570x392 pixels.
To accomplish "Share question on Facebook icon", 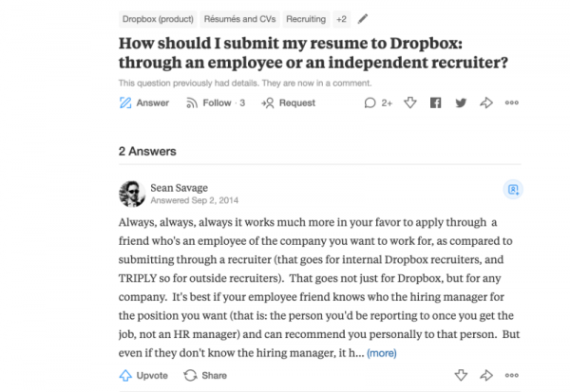I will (436, 103).
